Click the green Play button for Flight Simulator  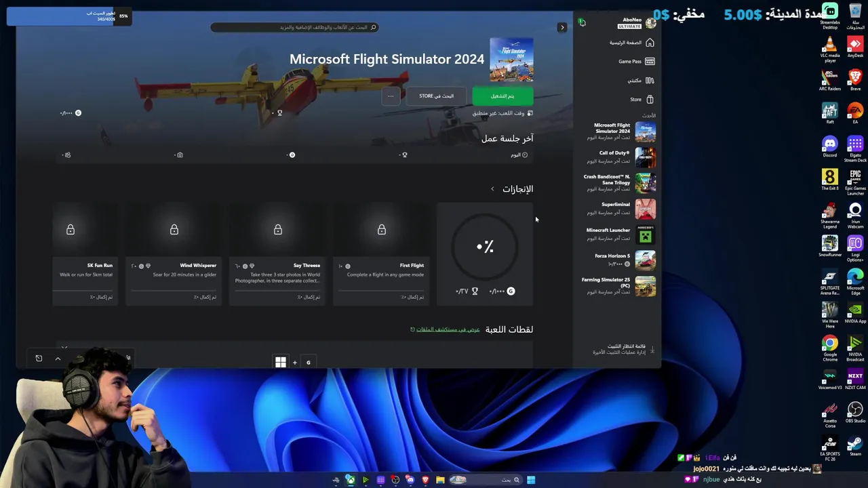pyautogui.click(x=502, y=96)
